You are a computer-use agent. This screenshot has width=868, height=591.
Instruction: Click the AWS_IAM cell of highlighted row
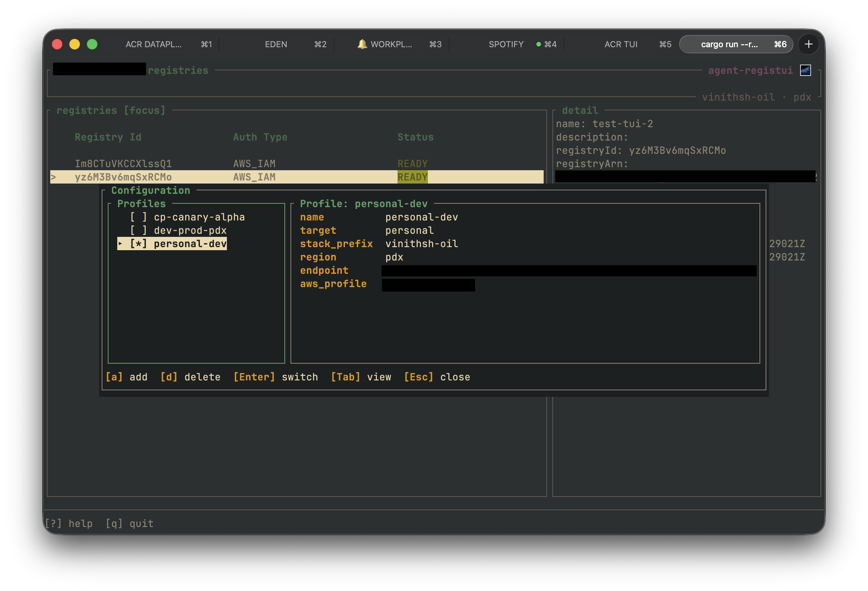click(x=254, y=177)
